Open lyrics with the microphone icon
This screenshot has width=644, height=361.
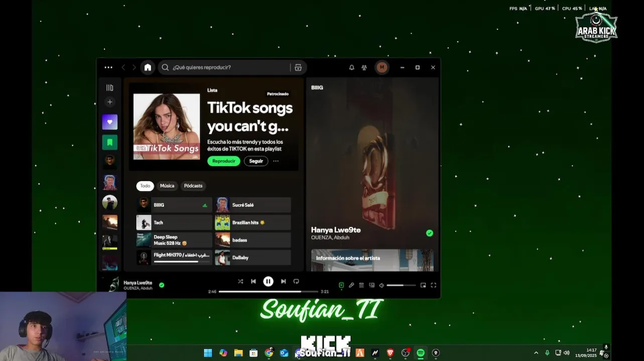coord(351,285)
